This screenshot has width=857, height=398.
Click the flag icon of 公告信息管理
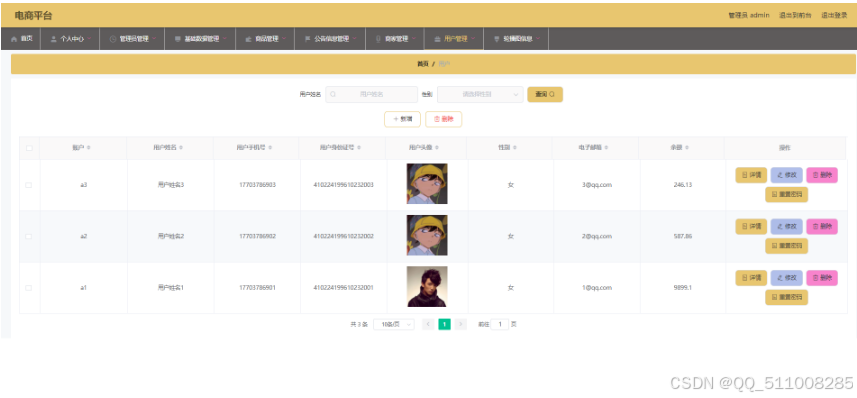click(307, 39)
